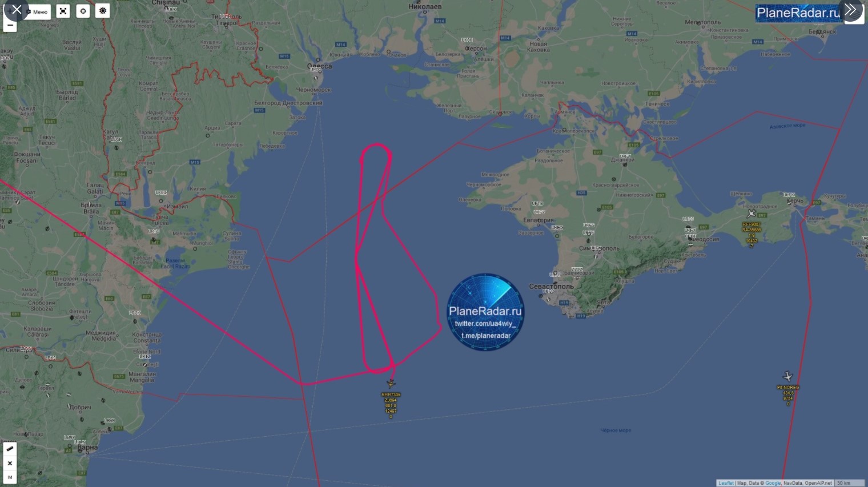Toggle the brightness sun icon
This screenshot has height=487, width=868.
[x=103, y=11]
